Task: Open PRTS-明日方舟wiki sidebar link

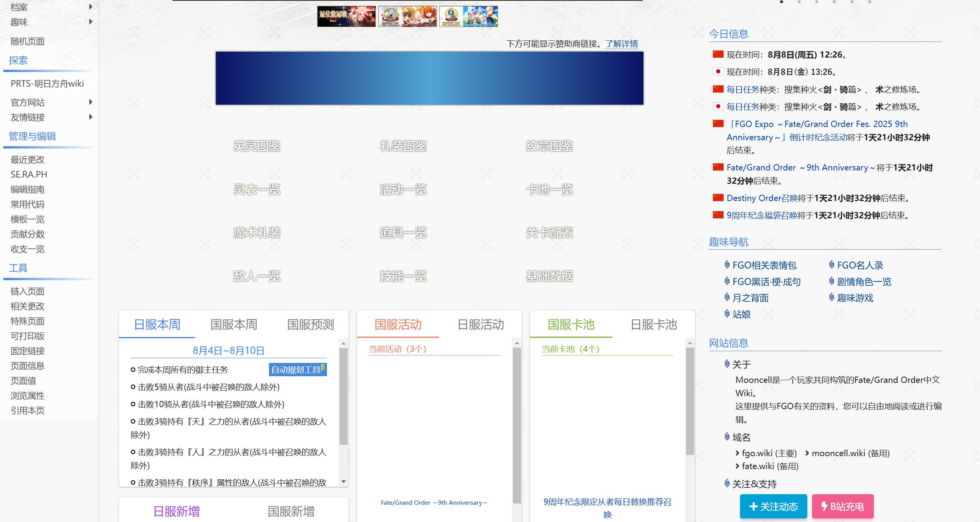Action: pos(47,83)
